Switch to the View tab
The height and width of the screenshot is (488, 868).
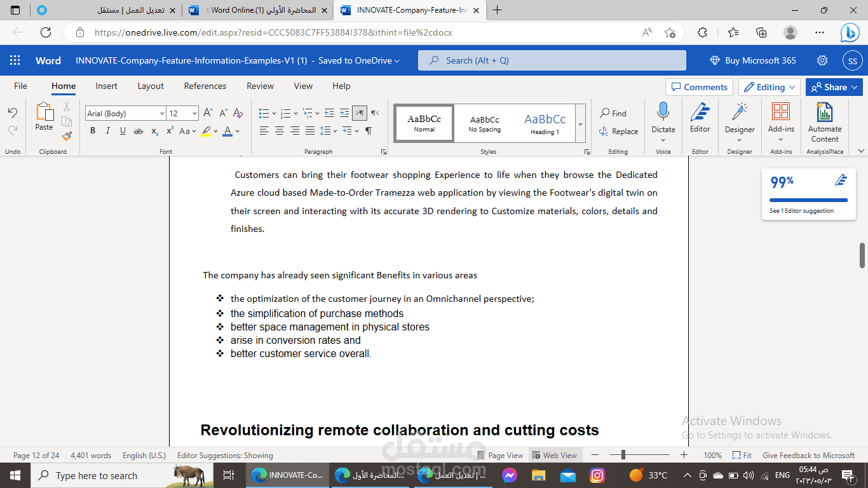click(x=303, y=86)
